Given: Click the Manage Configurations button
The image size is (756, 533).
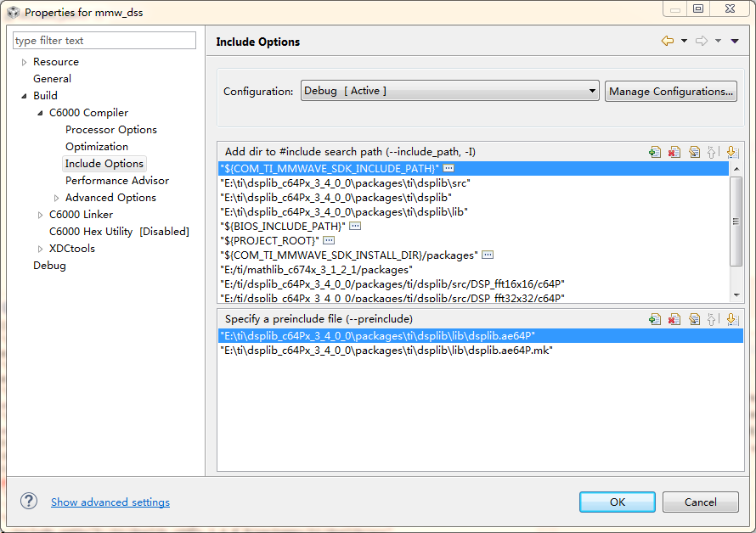Looking at the screenshot, I should pyautogui.click(x=671, y=91).
